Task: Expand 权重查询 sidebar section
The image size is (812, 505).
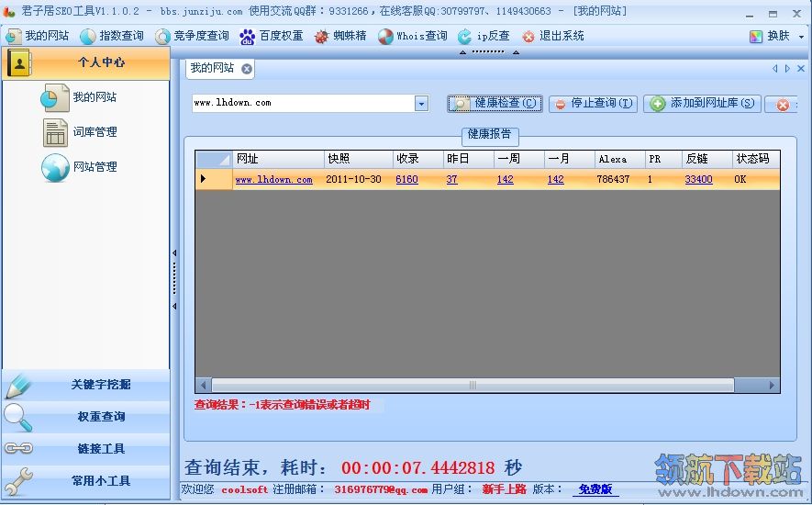Action: coord(86,417)
